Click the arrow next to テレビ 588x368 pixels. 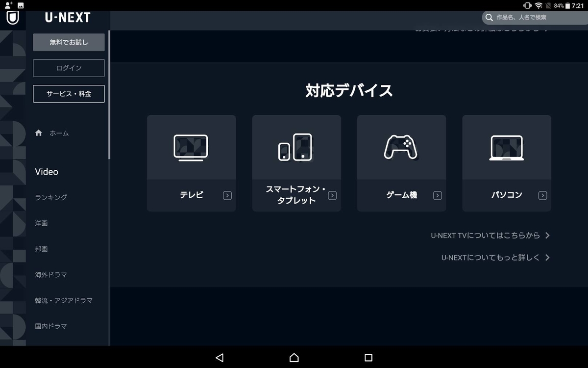pyautogui.click(x=227, y=195)
